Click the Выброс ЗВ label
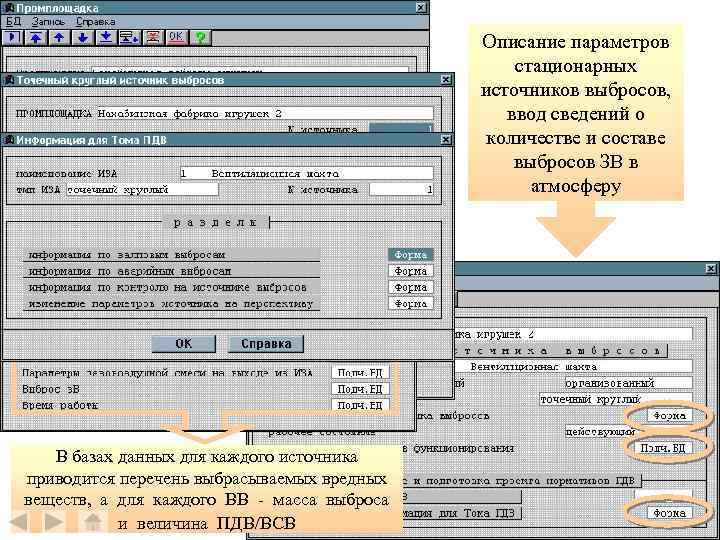The height and width of the screenshot is (540, 720). 51,389
